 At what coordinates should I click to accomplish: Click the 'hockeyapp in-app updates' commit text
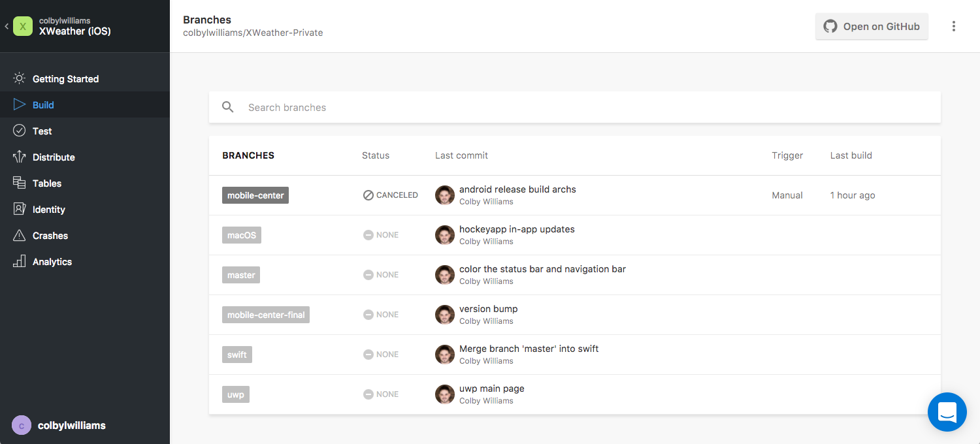click(517, 229)
